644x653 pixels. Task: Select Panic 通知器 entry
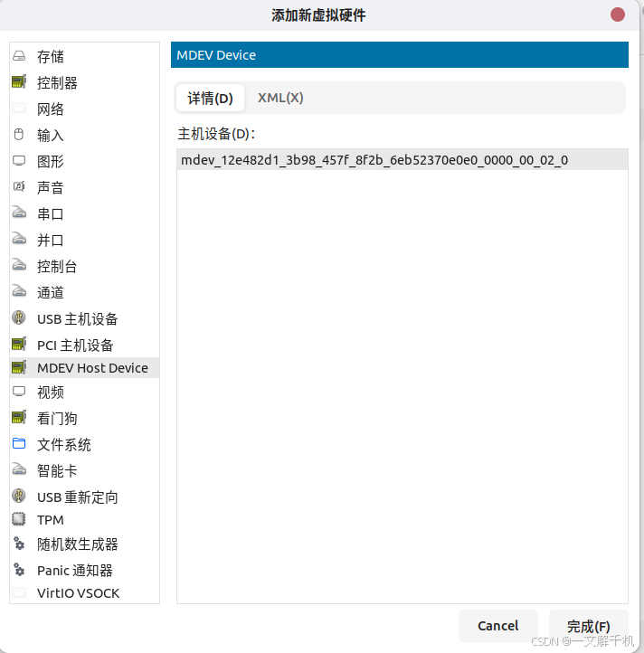click(84, 570)
